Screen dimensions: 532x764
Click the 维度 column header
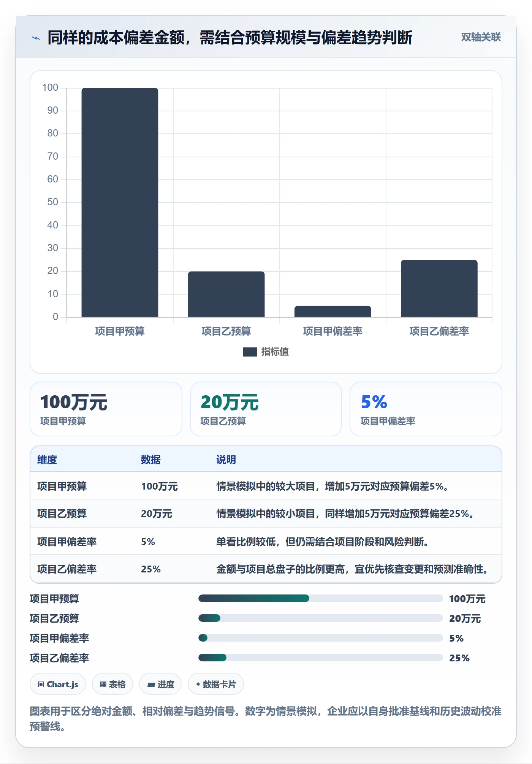click(47, 460)
